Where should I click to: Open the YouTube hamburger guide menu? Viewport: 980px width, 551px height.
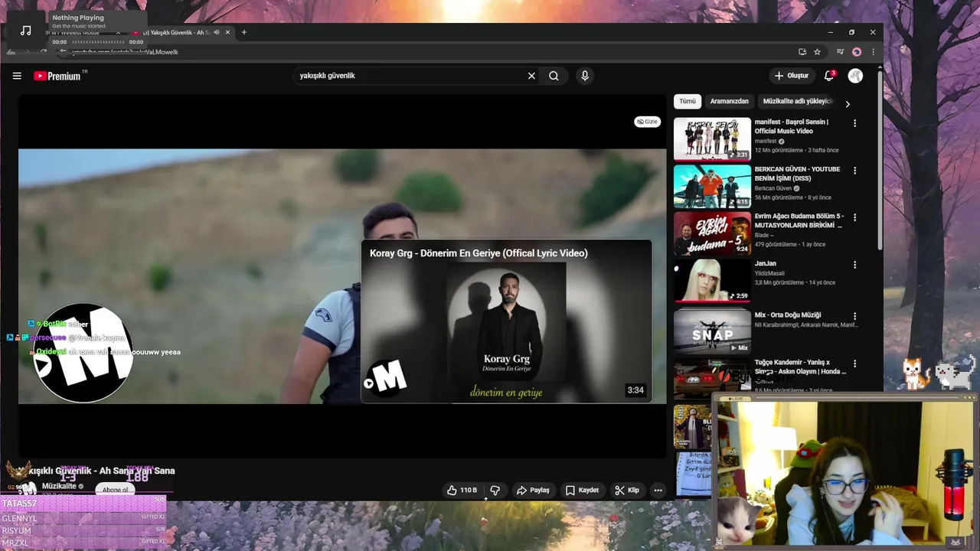pos(17,76)
